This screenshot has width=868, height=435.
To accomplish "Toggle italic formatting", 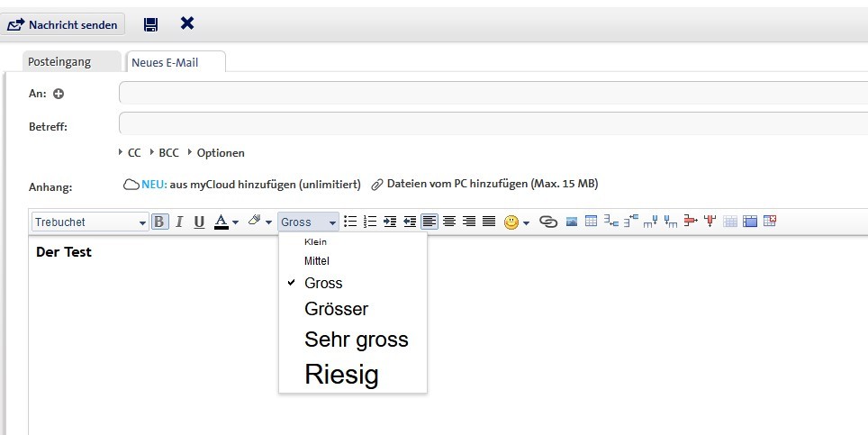I will 179,222.
